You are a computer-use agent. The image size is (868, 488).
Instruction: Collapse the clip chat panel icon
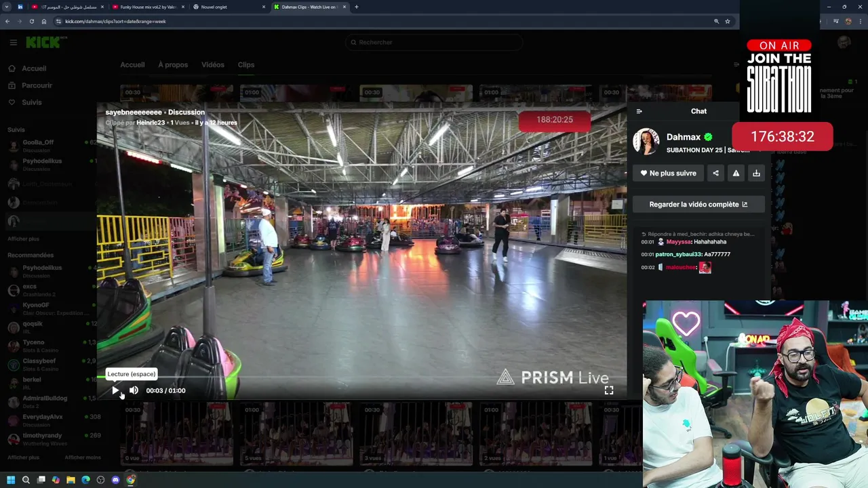tap(639, 111)
